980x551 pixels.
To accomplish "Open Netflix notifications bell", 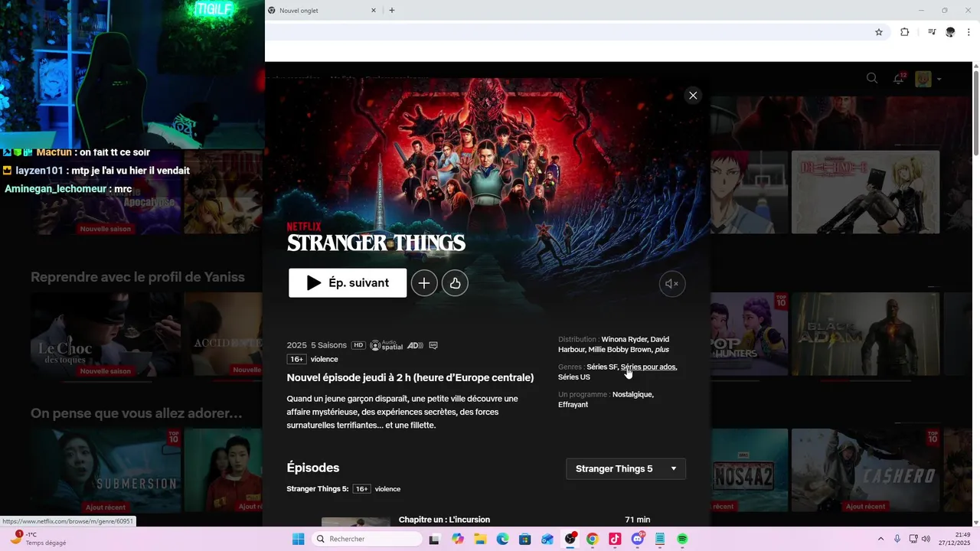I will [x=899, y=78].
